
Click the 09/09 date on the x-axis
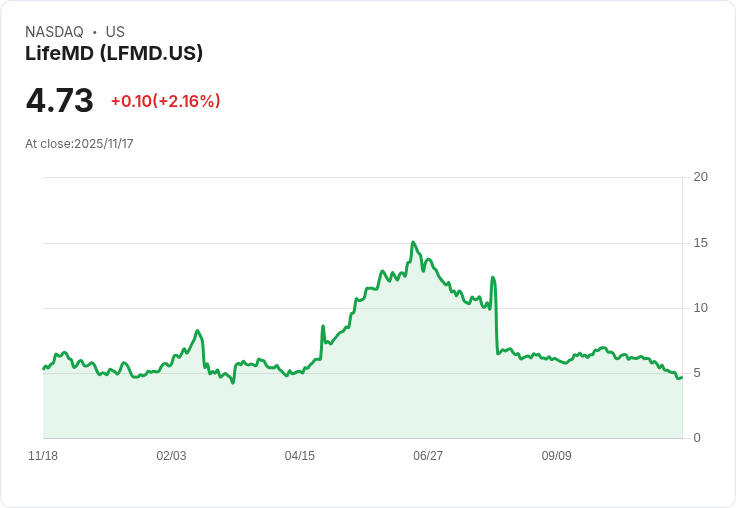pos(556,456)
